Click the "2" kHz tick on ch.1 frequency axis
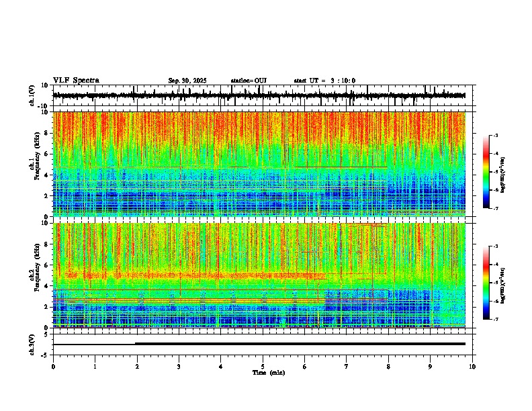Screen dimensions: 532x411 click(x=46, y=195)
